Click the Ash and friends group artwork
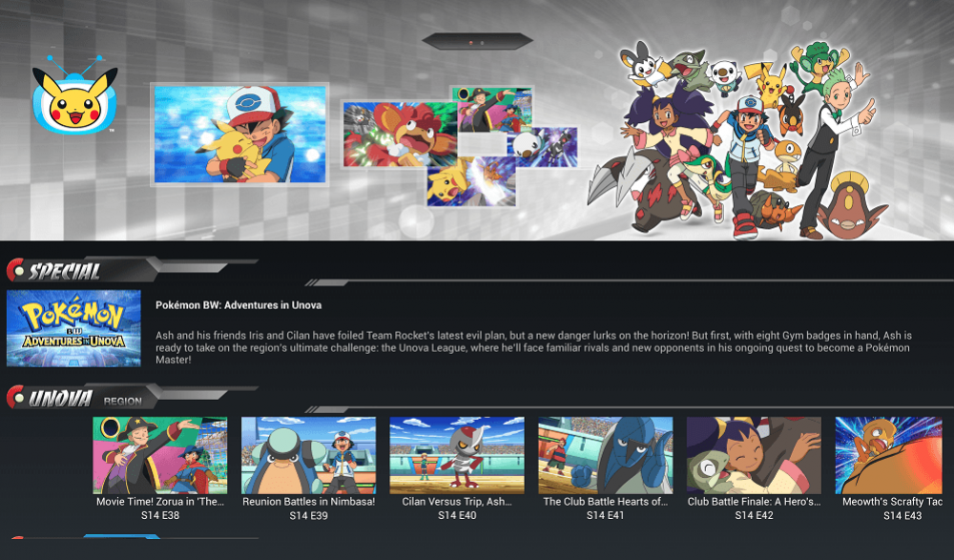 pos(736,140)
